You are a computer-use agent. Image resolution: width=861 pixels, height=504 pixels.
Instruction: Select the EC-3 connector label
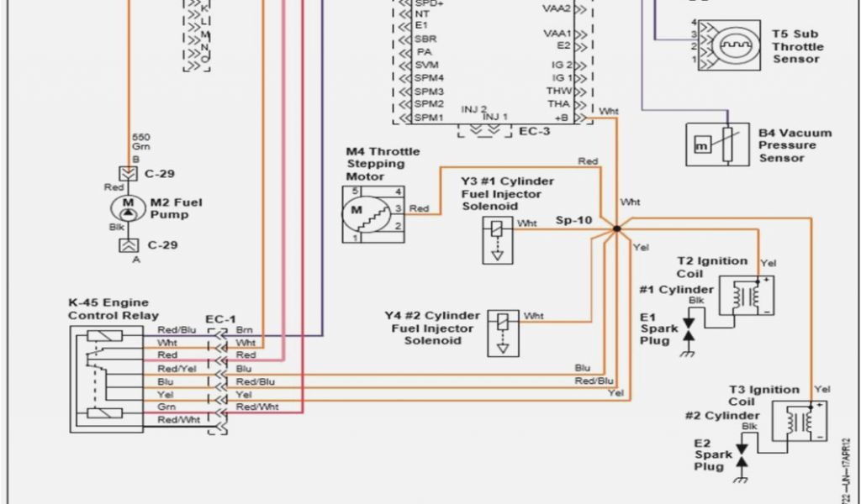535,131
